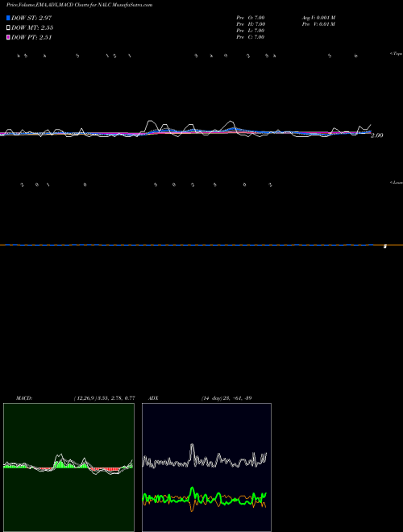Select the 'Pre L: 7.00' value

pos(251,31)
